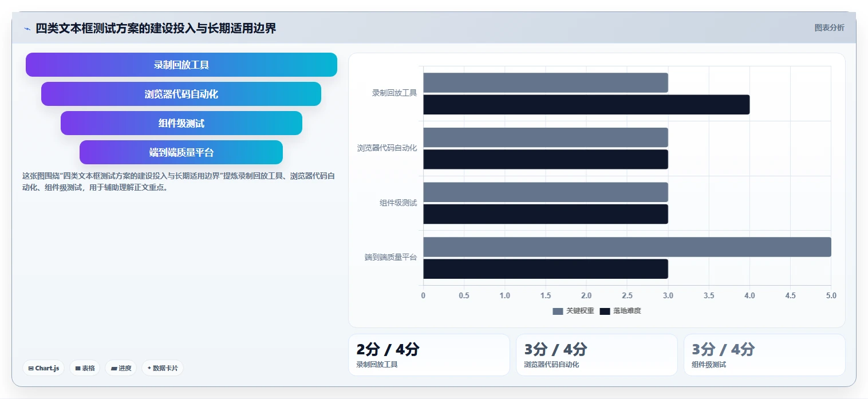The width and height of the screenshot is (868, 399).
Task: Click the 5.0 x-axis tick value
Action: tap(831, 295)
